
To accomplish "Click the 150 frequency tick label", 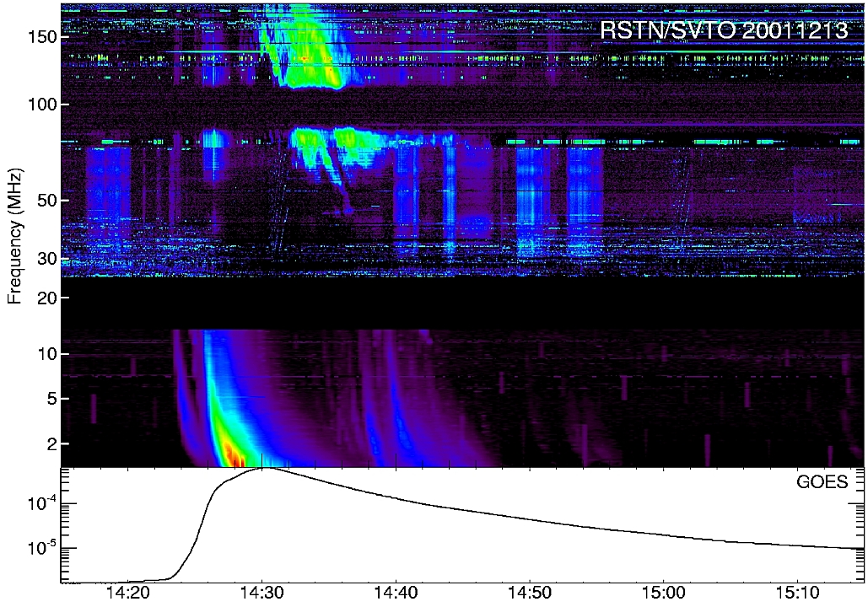I will 43,37.
